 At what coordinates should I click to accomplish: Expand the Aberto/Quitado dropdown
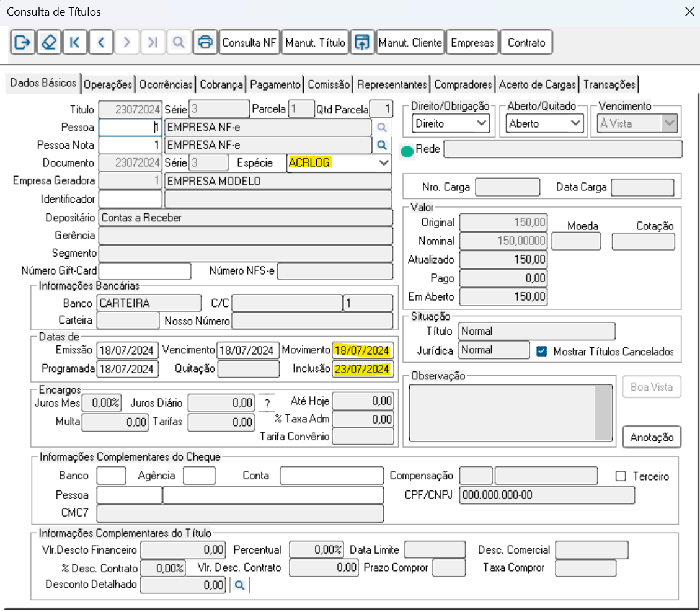[x=576, y=123]
